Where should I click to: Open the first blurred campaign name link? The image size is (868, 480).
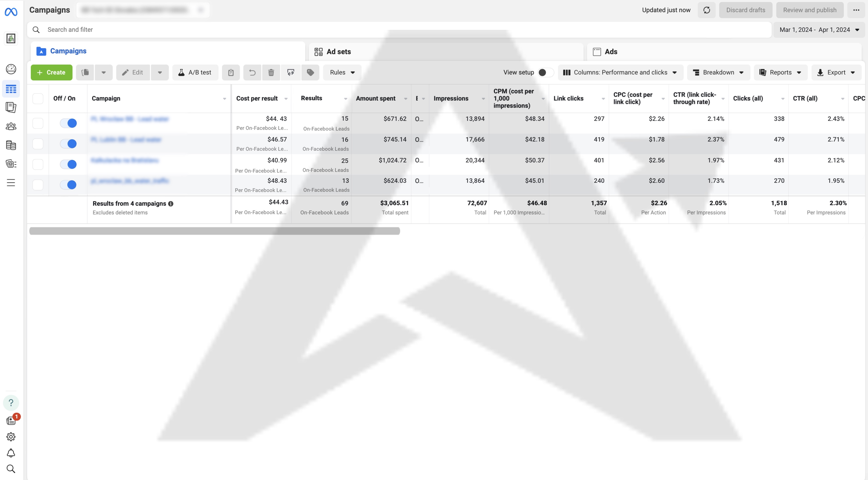click(130, 119)
